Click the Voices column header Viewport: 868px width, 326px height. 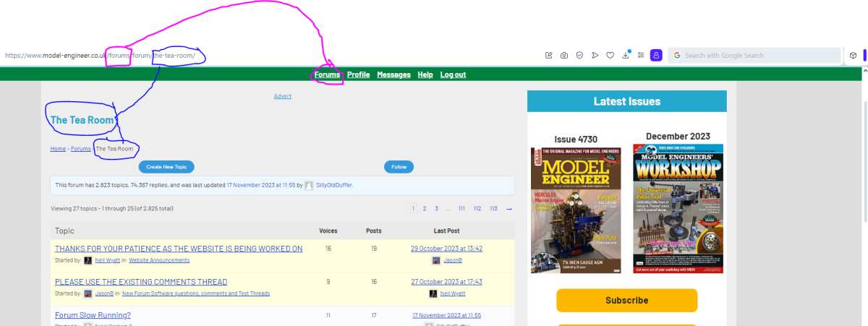click(328, 231)
